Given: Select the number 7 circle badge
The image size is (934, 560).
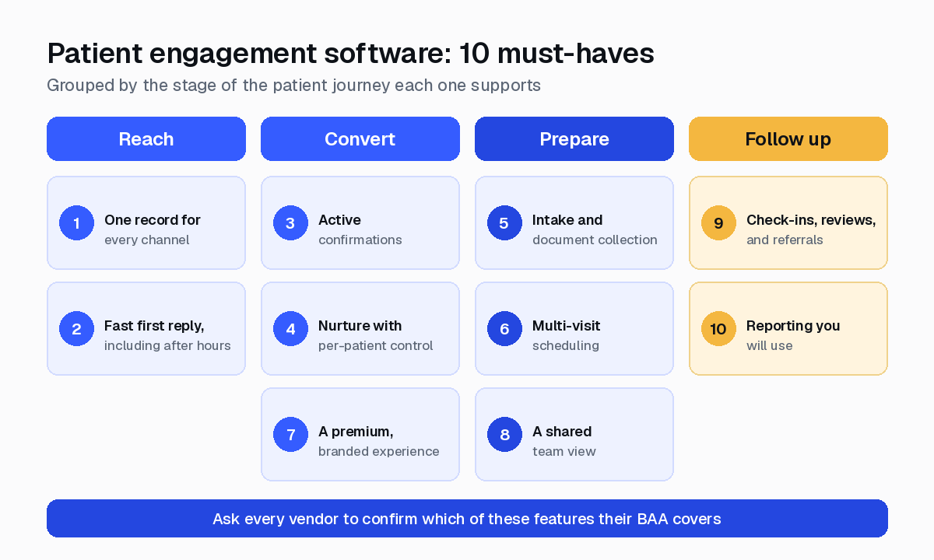Looking at the screenshot, I should point(290,435).
